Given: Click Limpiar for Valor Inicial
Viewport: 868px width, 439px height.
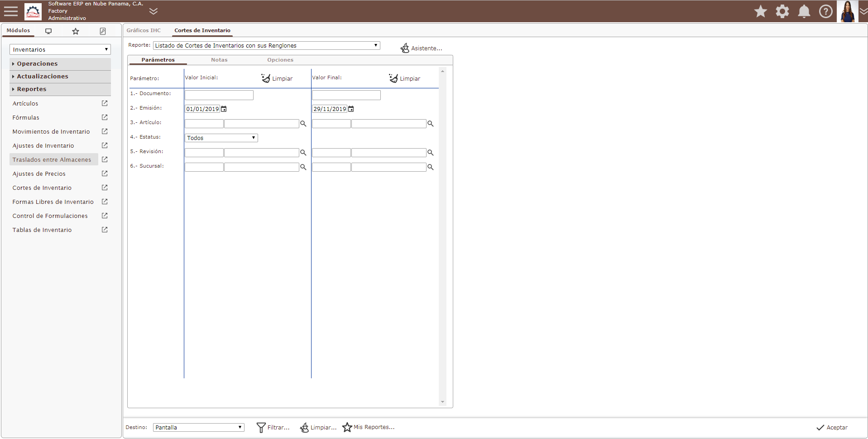Looking at the screenshot, I should coord(277,78).
